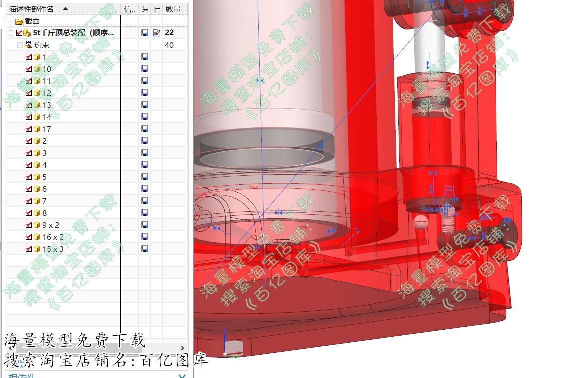Click the right arrow of the navigator's horizontal scrollbar
Image resolution: width=588 pixels, height=378 pixels.
tap(182, 348)
